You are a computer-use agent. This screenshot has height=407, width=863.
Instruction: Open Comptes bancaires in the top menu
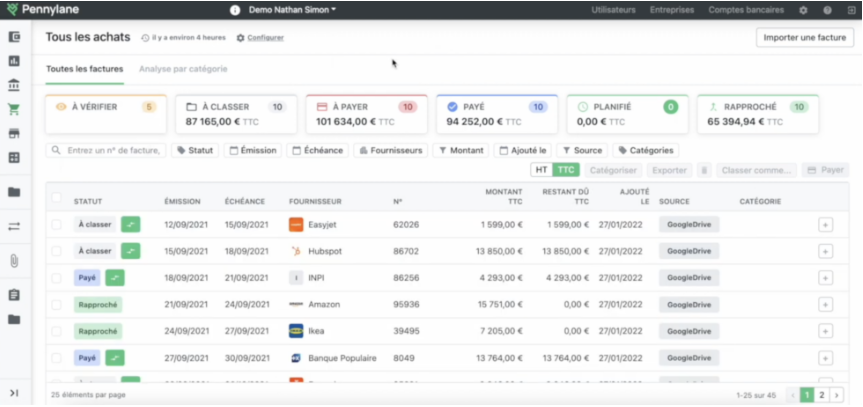(x=747, y=10)
